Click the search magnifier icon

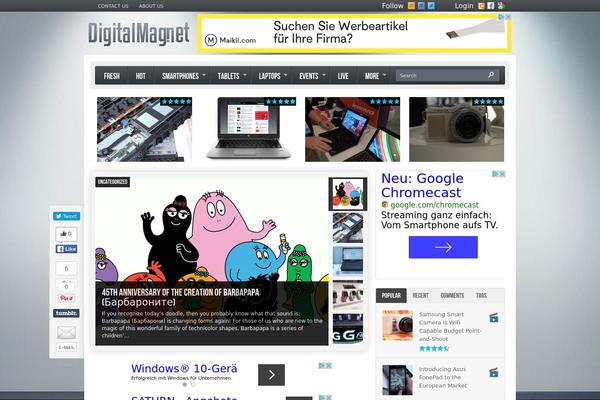tap(491, 75)
